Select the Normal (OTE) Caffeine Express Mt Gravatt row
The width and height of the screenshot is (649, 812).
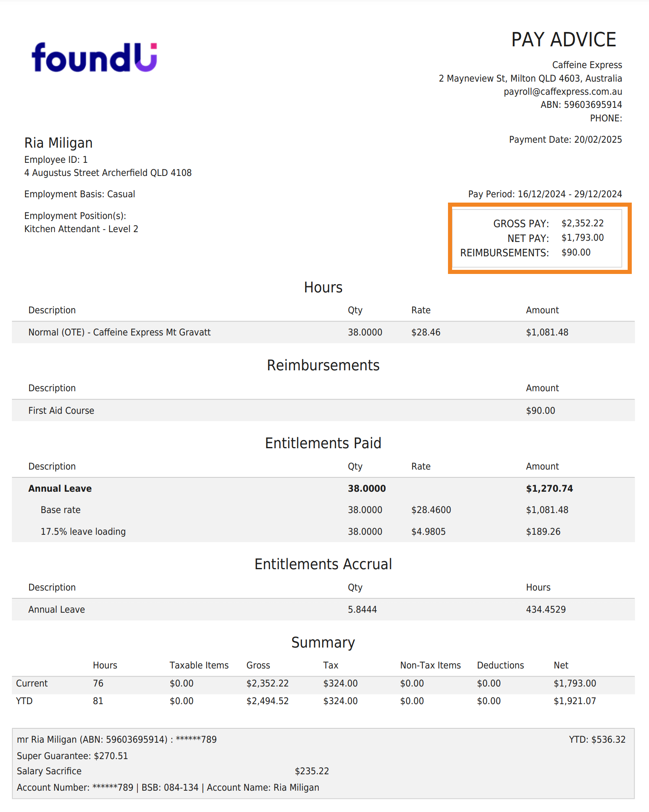pos(119,332)
